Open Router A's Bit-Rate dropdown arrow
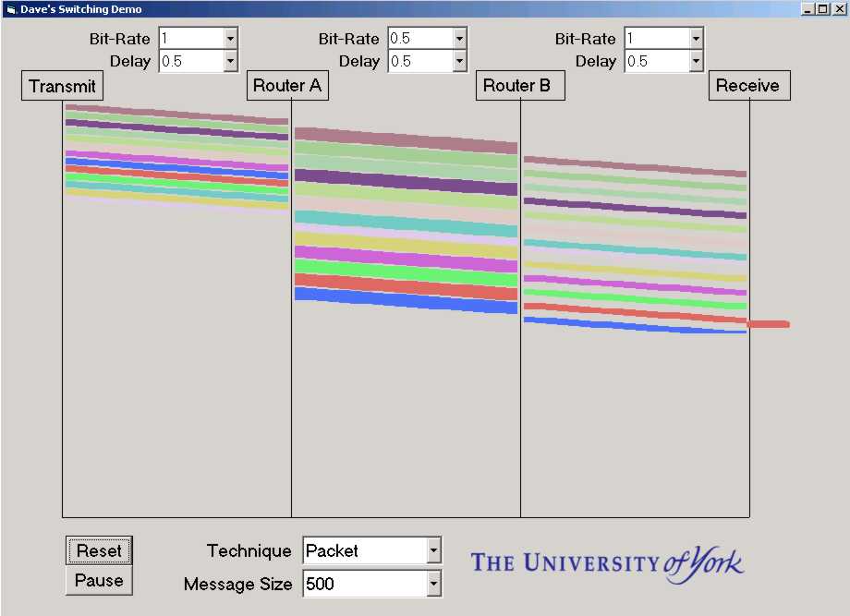Viewport: 850px width, 616px height. pyautogui.click(x=459, y=39)
